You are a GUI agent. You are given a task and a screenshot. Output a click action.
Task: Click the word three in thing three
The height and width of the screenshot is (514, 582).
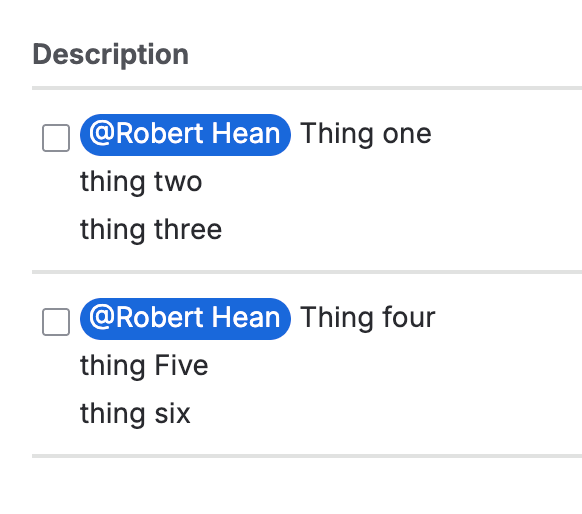(x=188, y=229)
